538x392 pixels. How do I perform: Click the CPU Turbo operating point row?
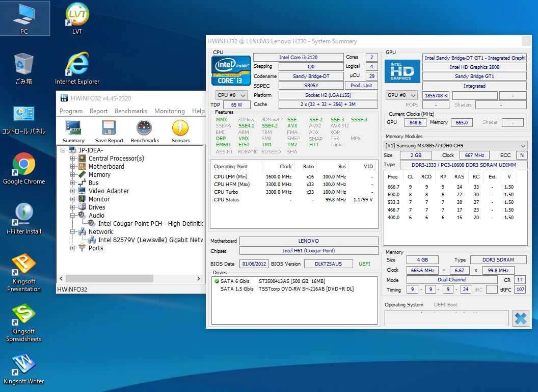point(293,192)
